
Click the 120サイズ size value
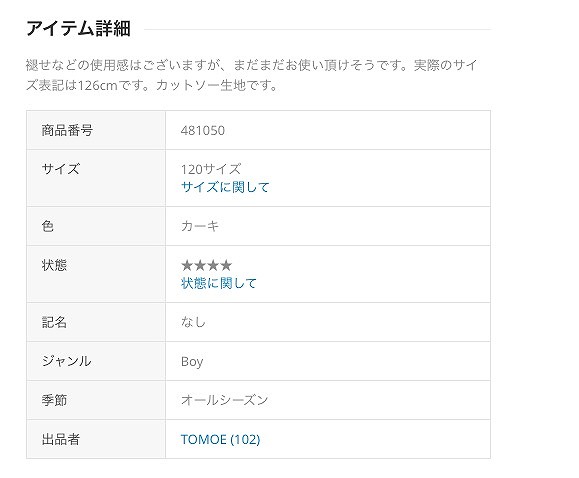click(x=211, y=169)
